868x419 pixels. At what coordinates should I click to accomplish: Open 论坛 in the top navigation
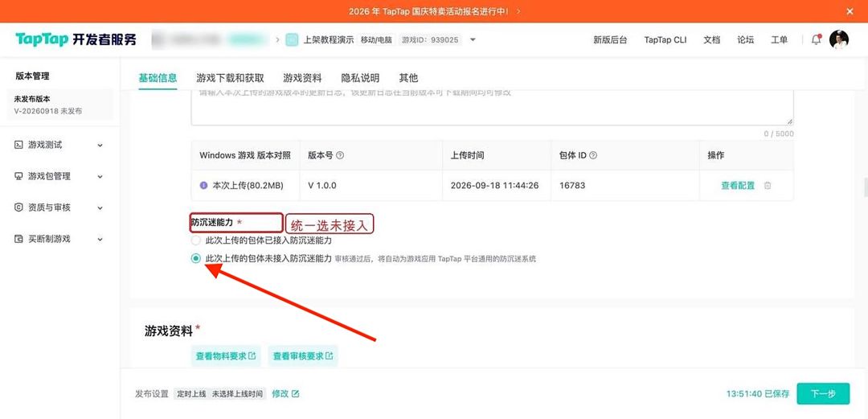click(746, 40)
